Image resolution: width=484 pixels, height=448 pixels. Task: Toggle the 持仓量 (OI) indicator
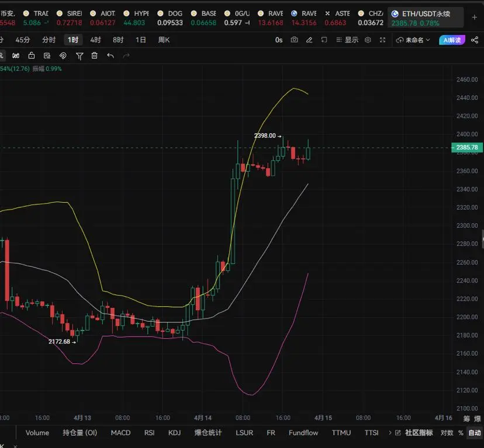point(79,433)
